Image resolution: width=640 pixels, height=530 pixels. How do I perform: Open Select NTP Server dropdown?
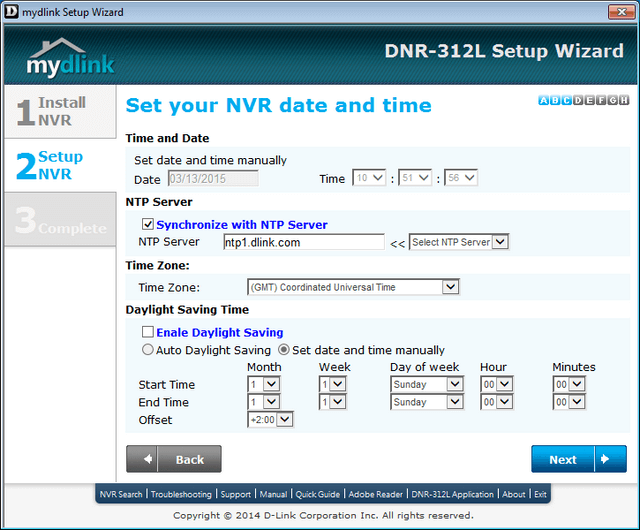tap(459, 242)
